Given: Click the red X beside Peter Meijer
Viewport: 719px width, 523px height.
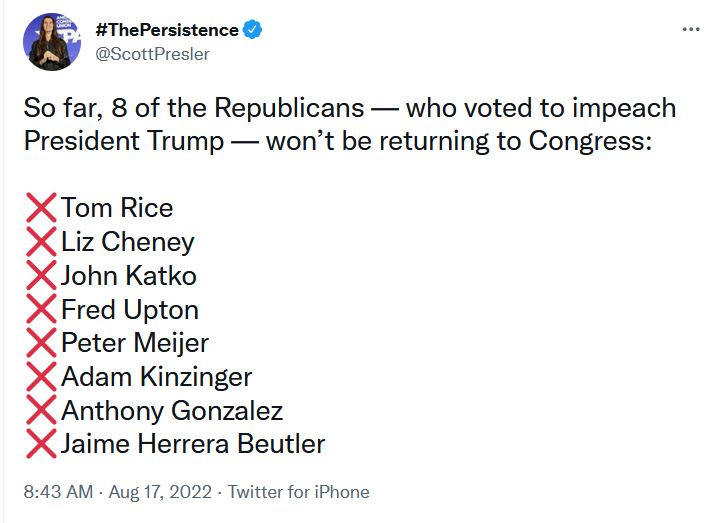Looking at the screenshot, I should coord(41,343).
